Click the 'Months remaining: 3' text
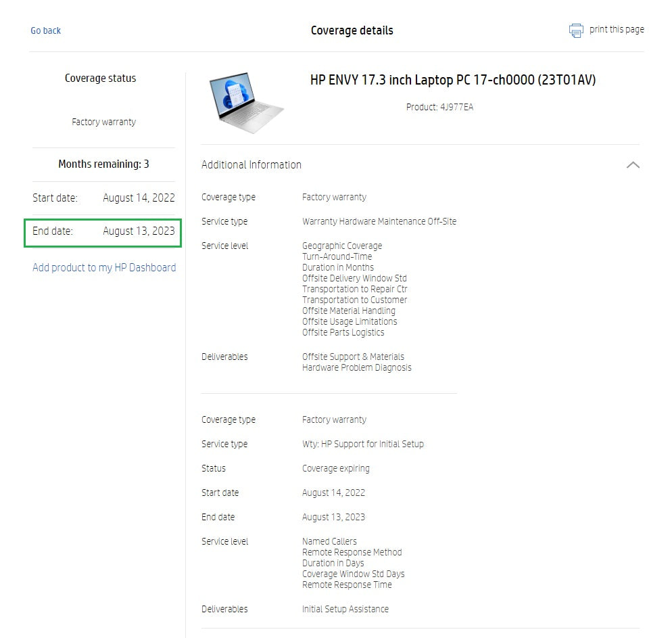This screenshot has width=672, height=638. (x=103, y=164)
